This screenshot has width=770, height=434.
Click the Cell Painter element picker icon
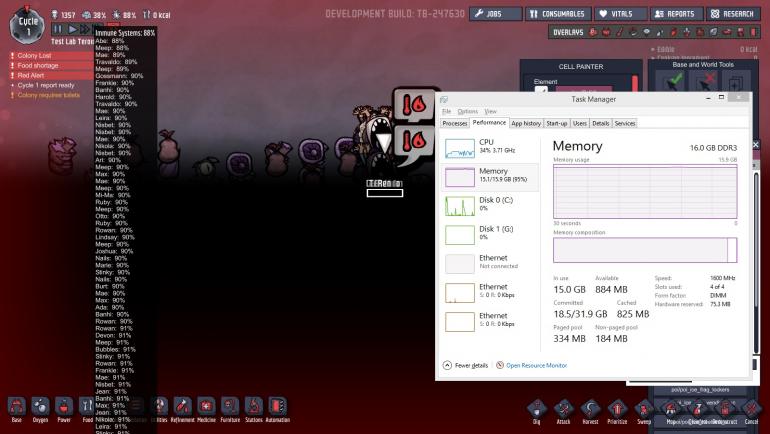click(541, 90)
